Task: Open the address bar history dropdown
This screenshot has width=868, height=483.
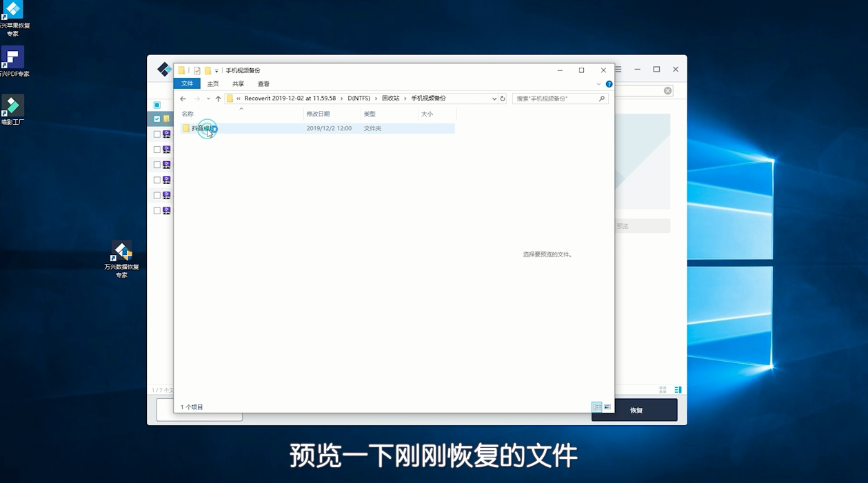Action: coord(494,99)
